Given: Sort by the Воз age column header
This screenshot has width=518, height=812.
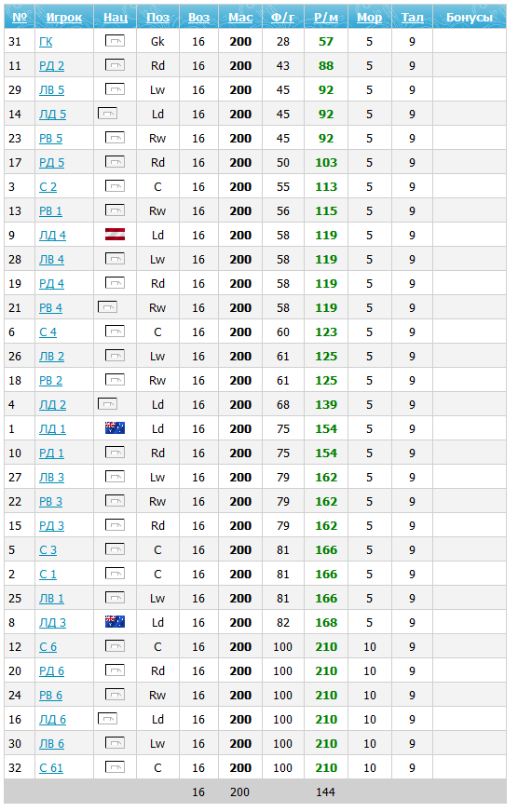Looking at the screenshot, I should click(199, 17).
